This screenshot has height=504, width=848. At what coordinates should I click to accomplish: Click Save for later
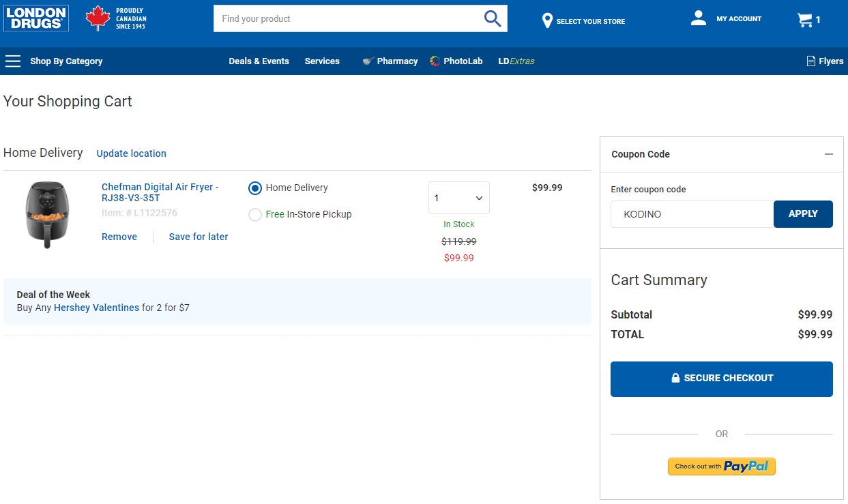199,237
